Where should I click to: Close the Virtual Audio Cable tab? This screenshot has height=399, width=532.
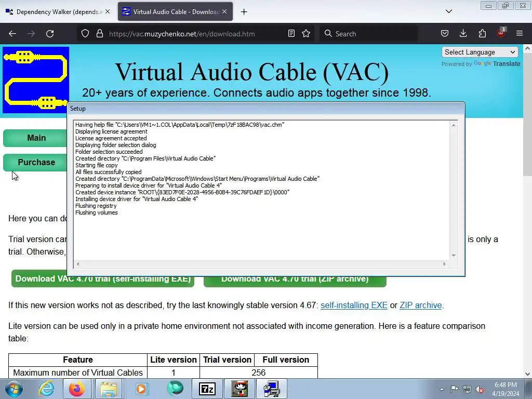click(224, 11)
